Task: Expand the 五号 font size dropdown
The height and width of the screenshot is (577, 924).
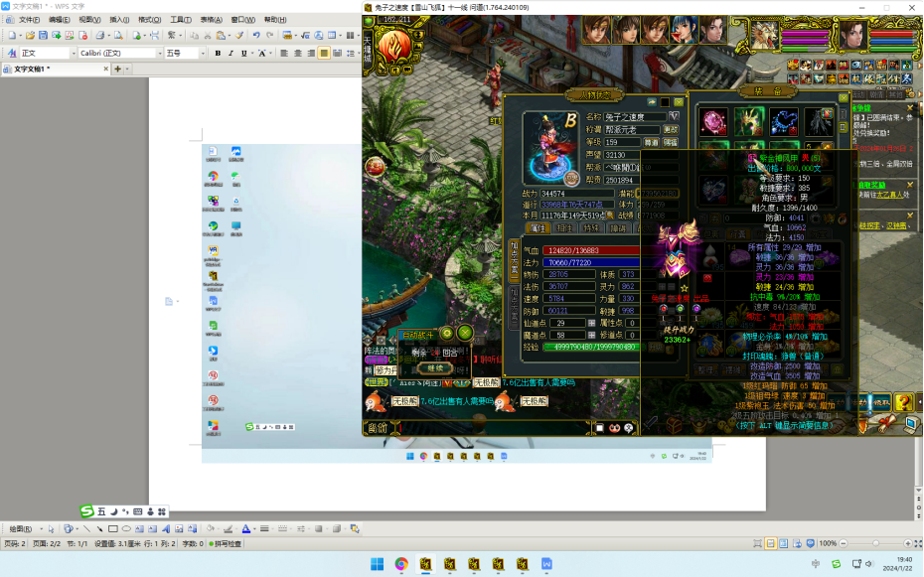Action: click(x=203, y=54)
